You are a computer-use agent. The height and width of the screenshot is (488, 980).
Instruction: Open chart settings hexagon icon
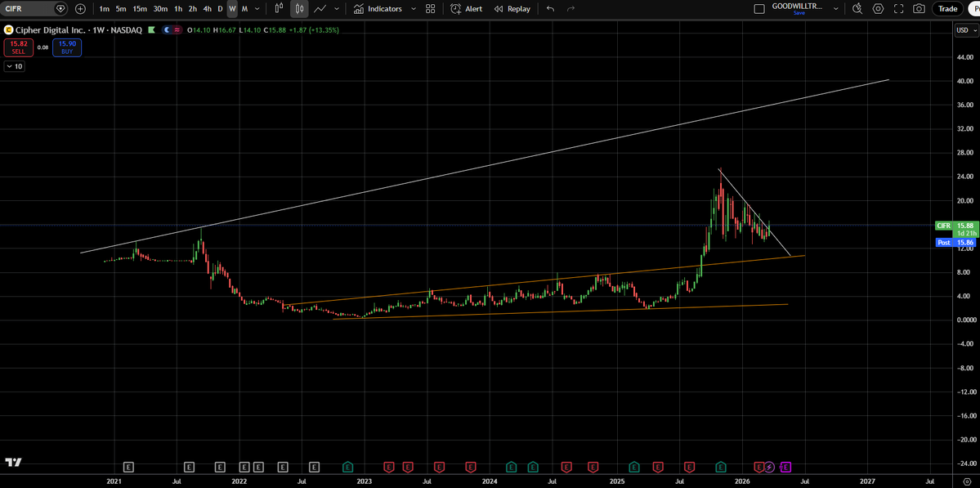tap(878, 9)
